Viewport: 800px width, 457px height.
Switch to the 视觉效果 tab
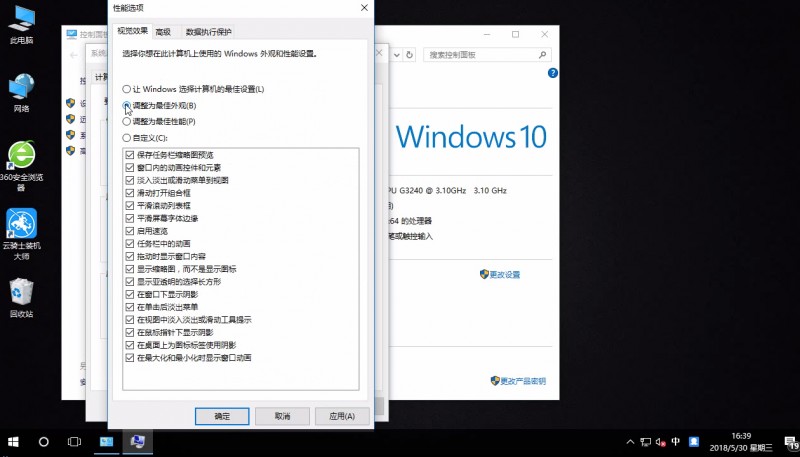pyautogui.click(x=132, y=31)
